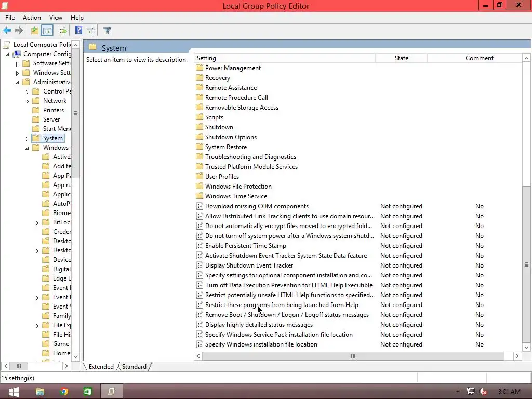Open the File menu
This screenshot has width=532, height=399.
coord(10,18)
